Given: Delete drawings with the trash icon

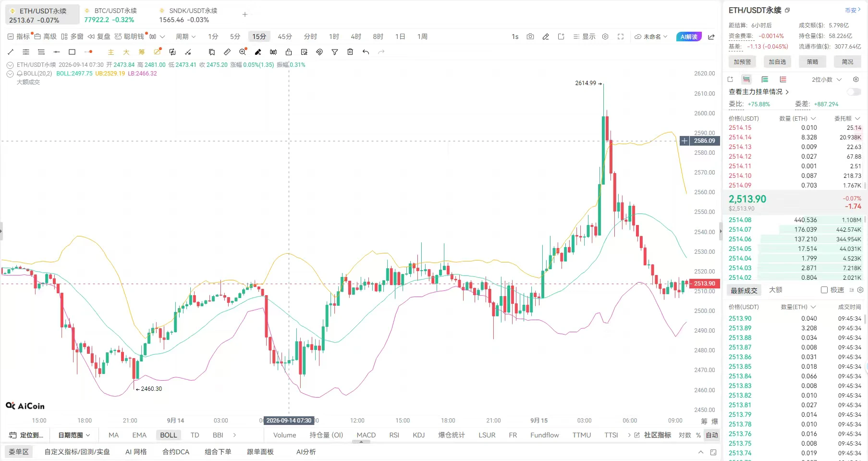Looking at the screenshot, I should point(350,52).
